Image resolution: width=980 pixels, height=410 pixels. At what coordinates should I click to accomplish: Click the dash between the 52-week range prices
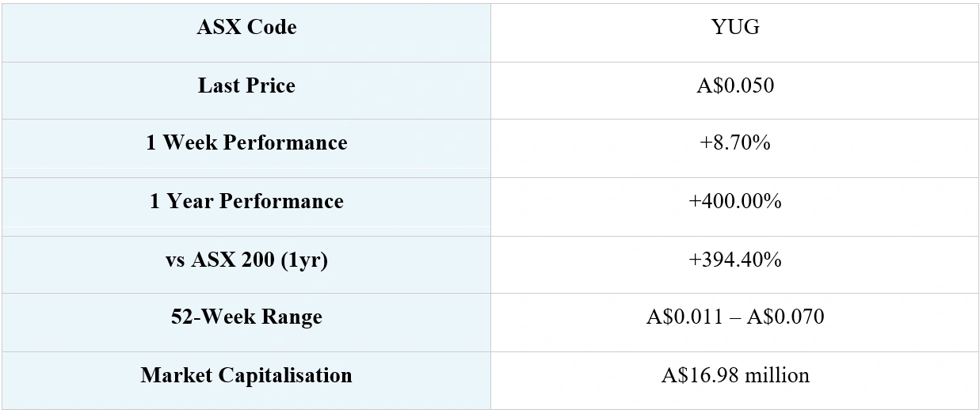734,317
